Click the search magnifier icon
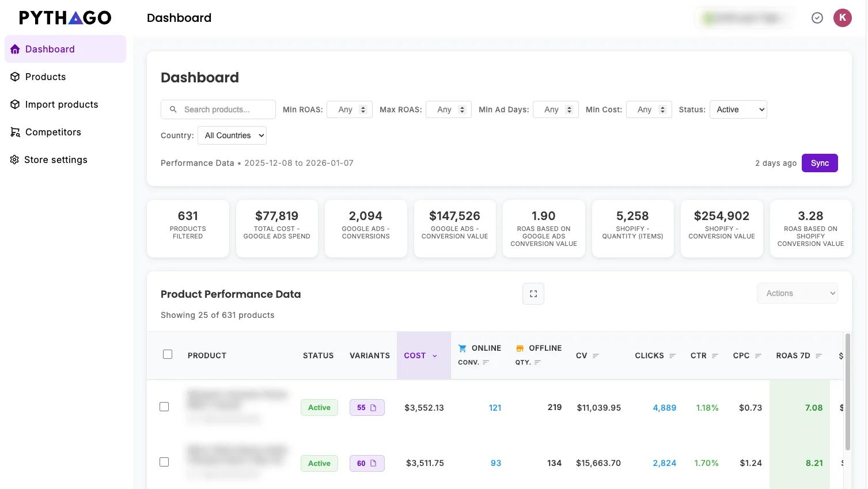The width and height of the screenshot is (868, 489). coord(173,109)
